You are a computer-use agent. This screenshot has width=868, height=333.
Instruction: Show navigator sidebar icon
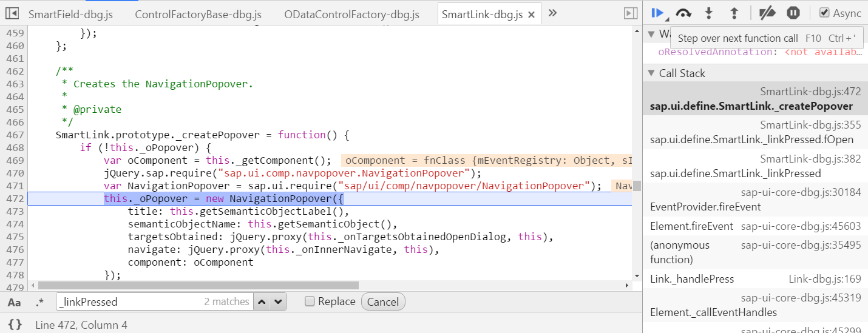coord(13,13)
